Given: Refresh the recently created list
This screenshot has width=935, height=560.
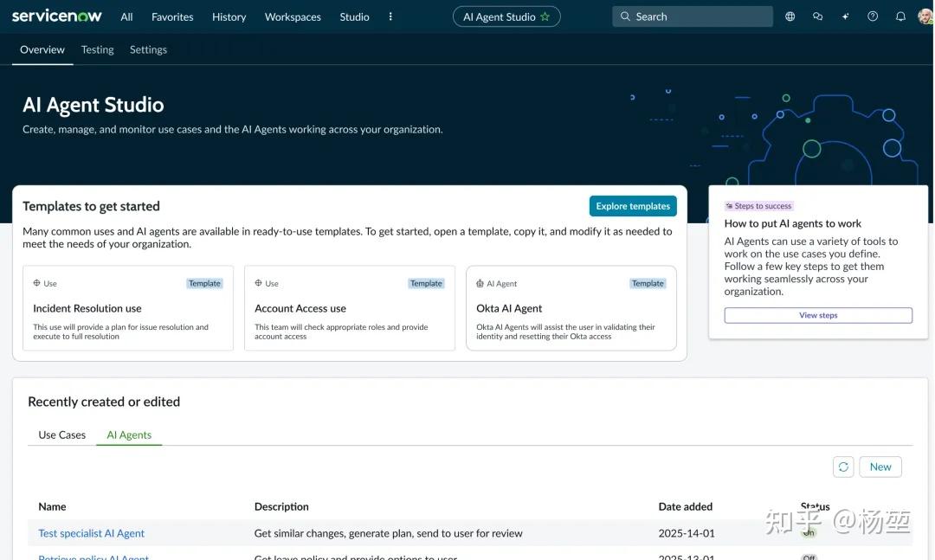Looking at the screenshot, I should [x=843, y=467].
